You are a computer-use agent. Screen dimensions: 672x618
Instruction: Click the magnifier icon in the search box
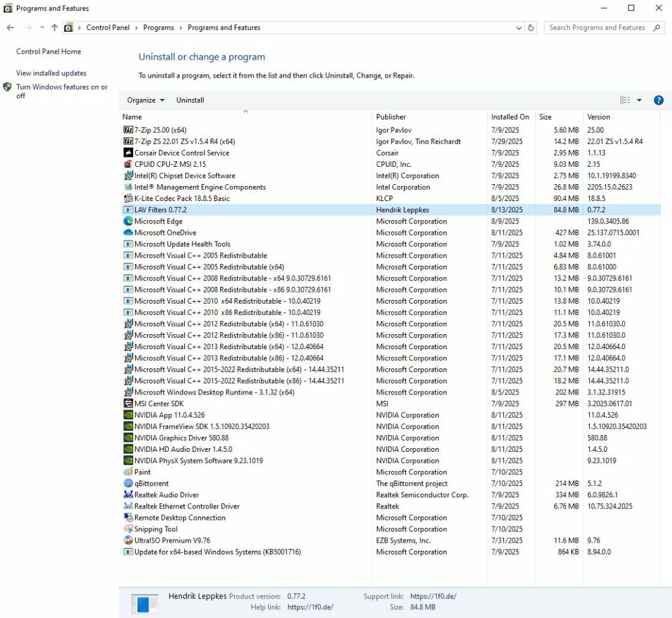coord(656,28)
